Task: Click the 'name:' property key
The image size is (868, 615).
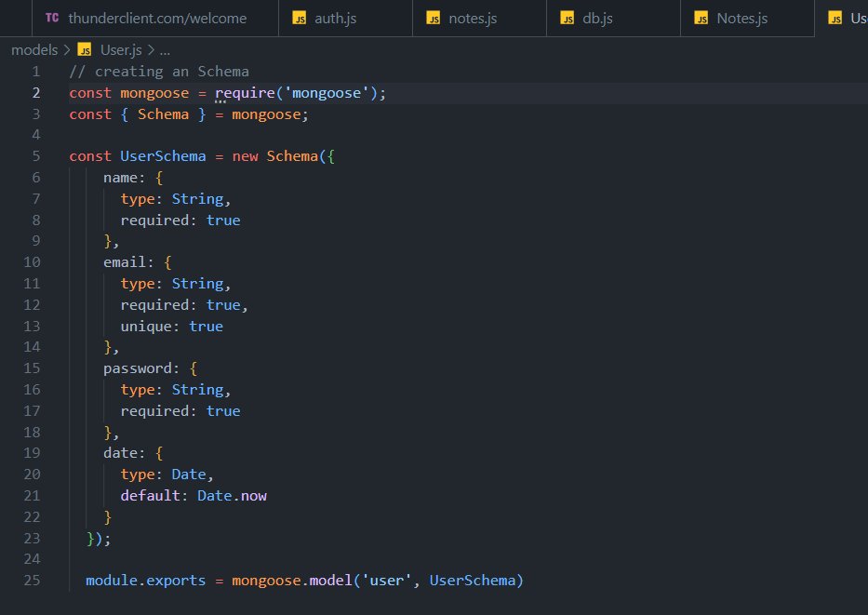Action: (124, 178)
